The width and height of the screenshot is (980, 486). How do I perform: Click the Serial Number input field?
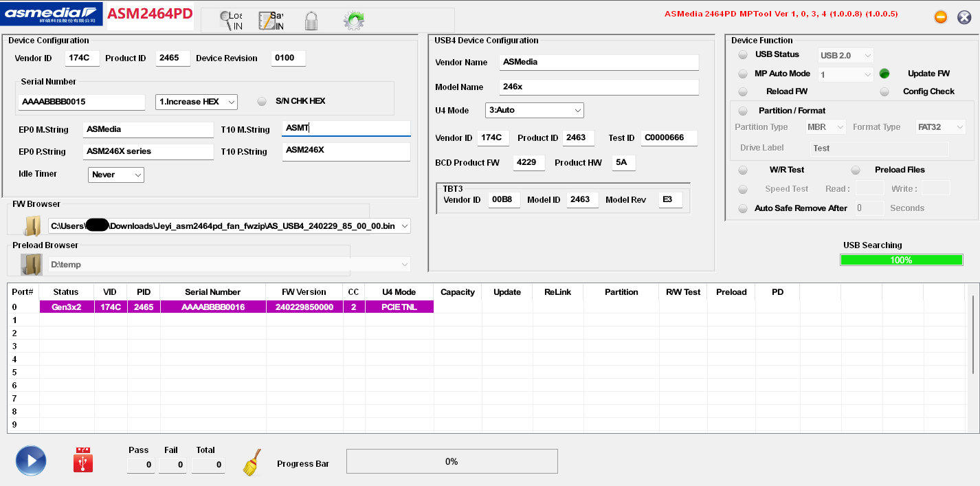pyautogui.click(x=82, y=102)
